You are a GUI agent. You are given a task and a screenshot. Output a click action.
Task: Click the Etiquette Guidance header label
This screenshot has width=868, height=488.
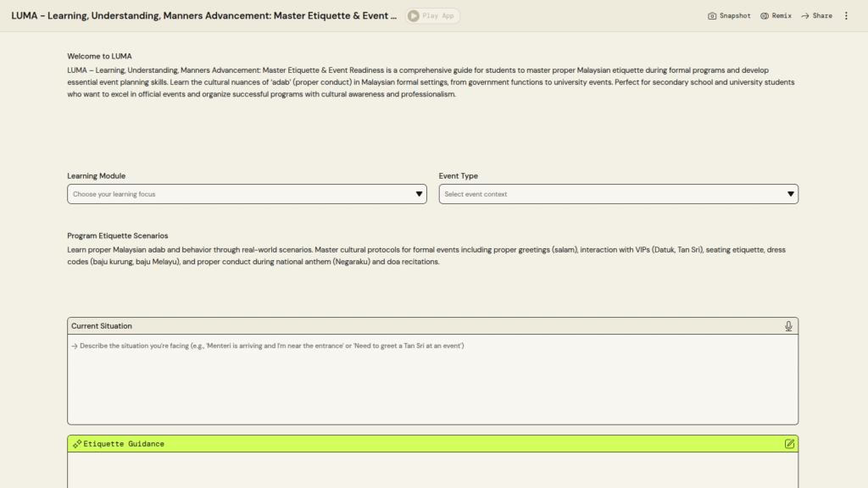[x=124, y=444]
